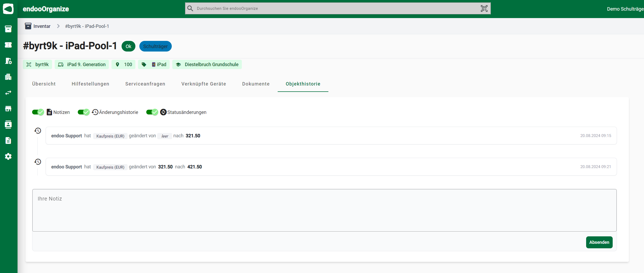Click the Kaufpreis (EUR) label in 09:21 entry
Viewport: 644px width, 273px height.
[x=110, y=167]
